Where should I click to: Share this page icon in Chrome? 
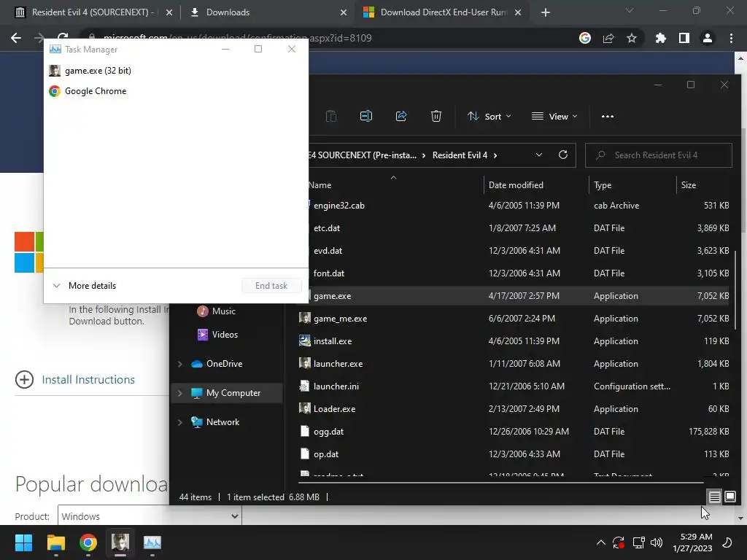click(x=608, y=38)
